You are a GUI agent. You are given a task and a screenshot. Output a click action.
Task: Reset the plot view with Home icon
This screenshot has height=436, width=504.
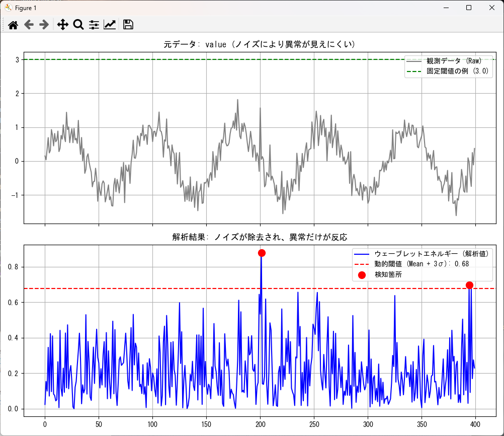(13, 25)
